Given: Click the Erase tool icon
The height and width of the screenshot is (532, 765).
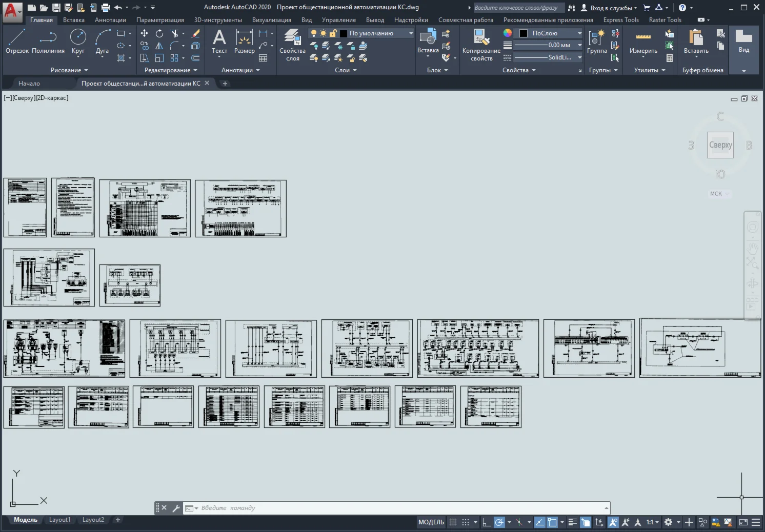Looking at the screenshot, I should pos(195,33).
